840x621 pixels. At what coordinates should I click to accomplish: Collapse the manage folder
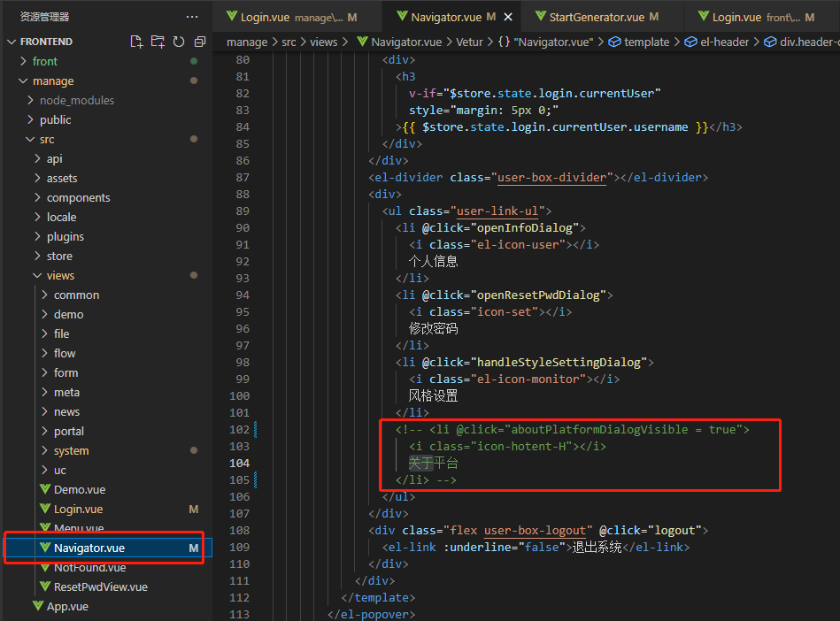pos(52,80)
